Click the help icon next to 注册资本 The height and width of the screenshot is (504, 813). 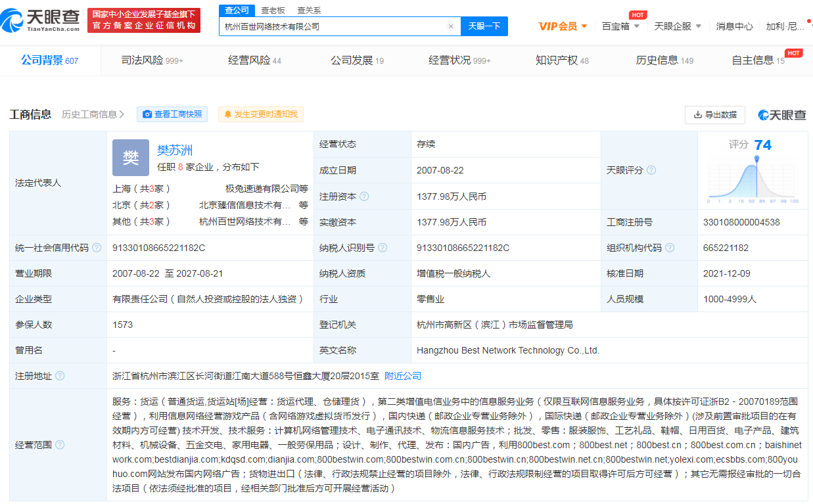pos(364,196)
